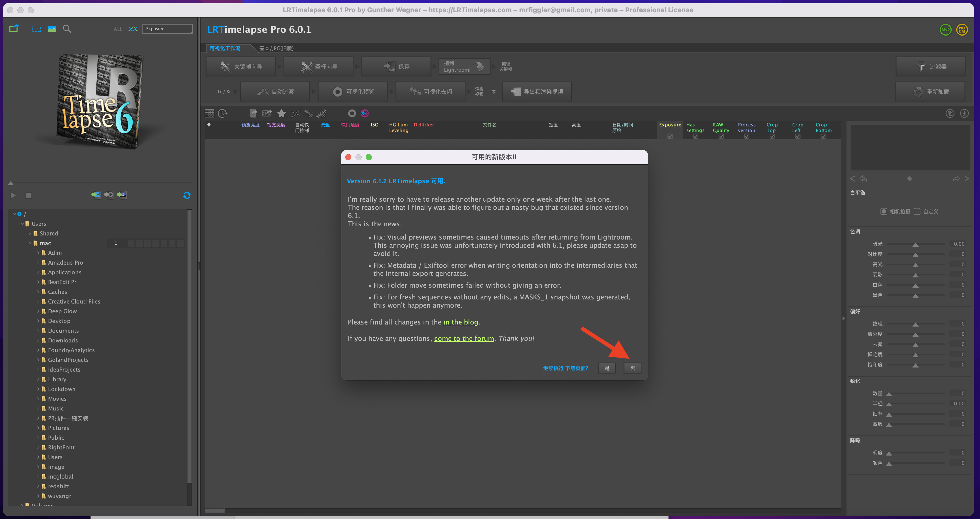Toggle the RAW Quality column checkbox
This screenshot has width=980, height=519.
click(x=721, y=136)
